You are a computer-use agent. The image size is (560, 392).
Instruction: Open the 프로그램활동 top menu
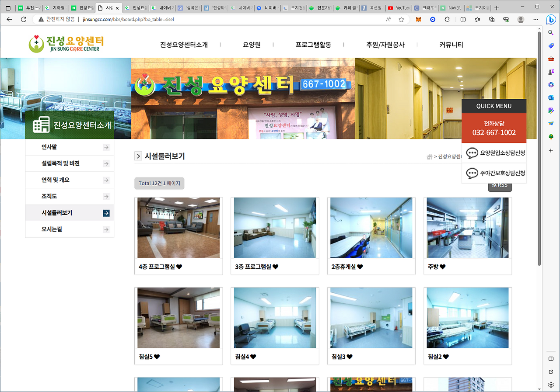313,45
